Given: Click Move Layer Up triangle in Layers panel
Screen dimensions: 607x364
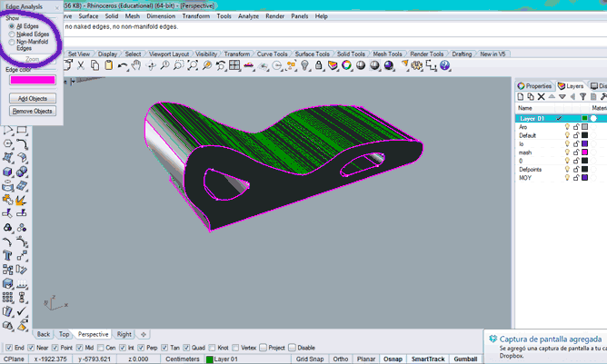Looking at the screenshot, I should [x=552, y=97].
